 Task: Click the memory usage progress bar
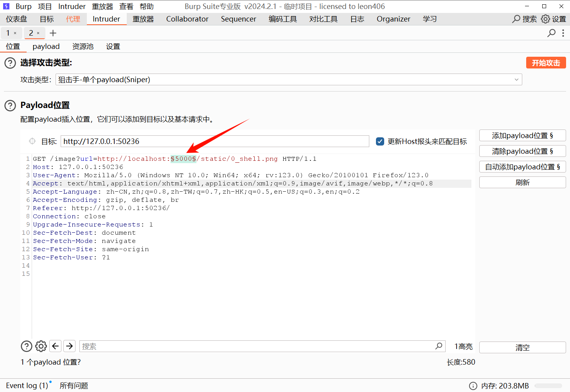click(x=548, y=386)
